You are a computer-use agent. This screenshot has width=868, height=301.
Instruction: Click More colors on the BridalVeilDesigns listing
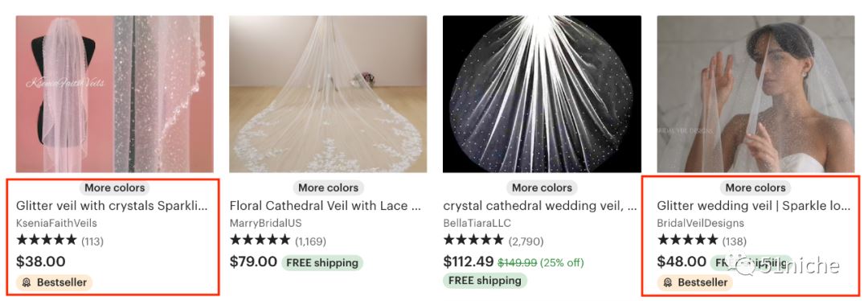[x=755, y=188]
